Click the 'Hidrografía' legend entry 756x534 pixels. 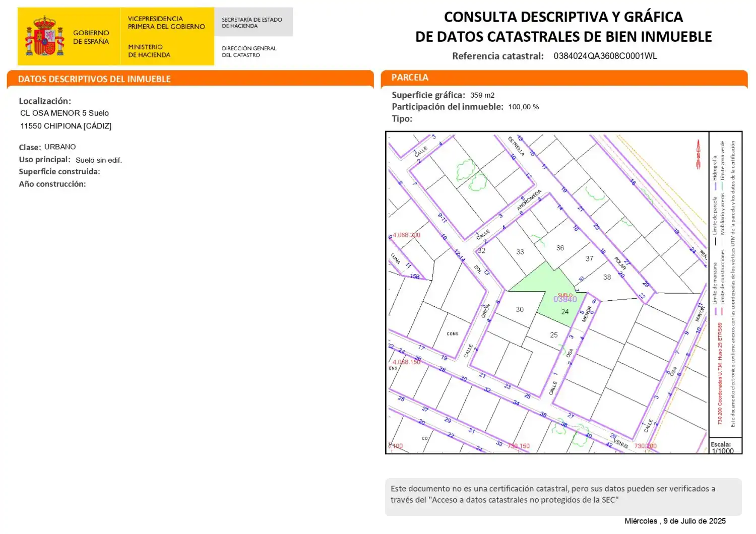pos(715,173)
